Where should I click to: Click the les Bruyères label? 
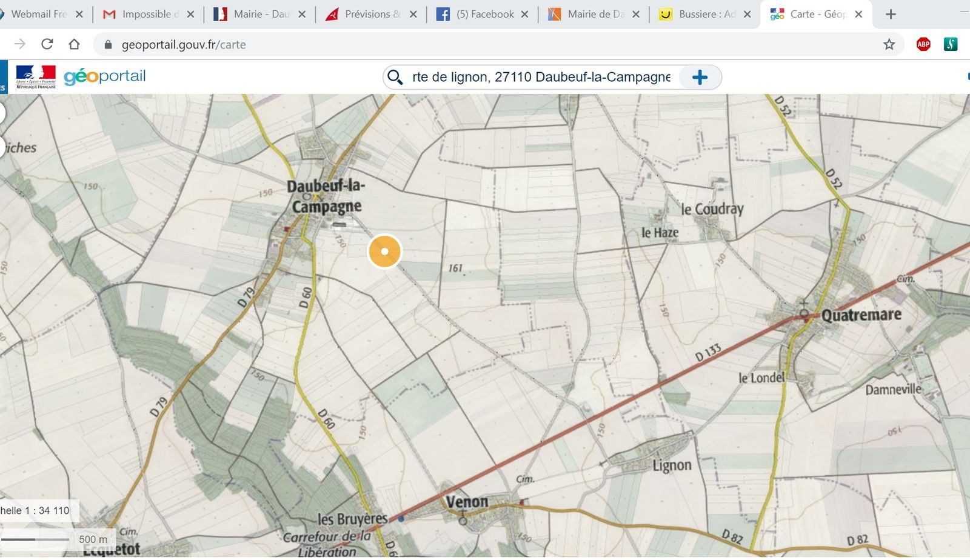coord(353,519)
